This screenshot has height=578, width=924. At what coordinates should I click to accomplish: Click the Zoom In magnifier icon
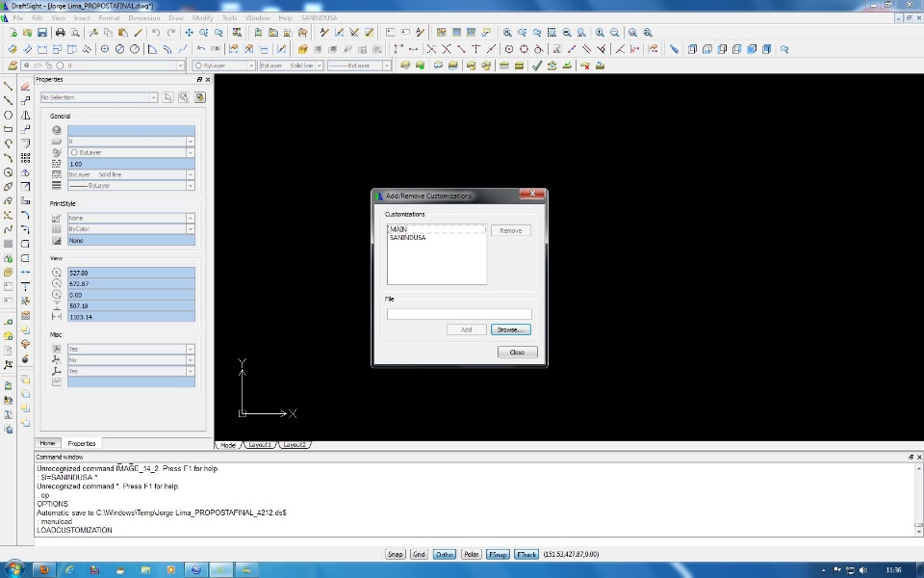(600, 33)
